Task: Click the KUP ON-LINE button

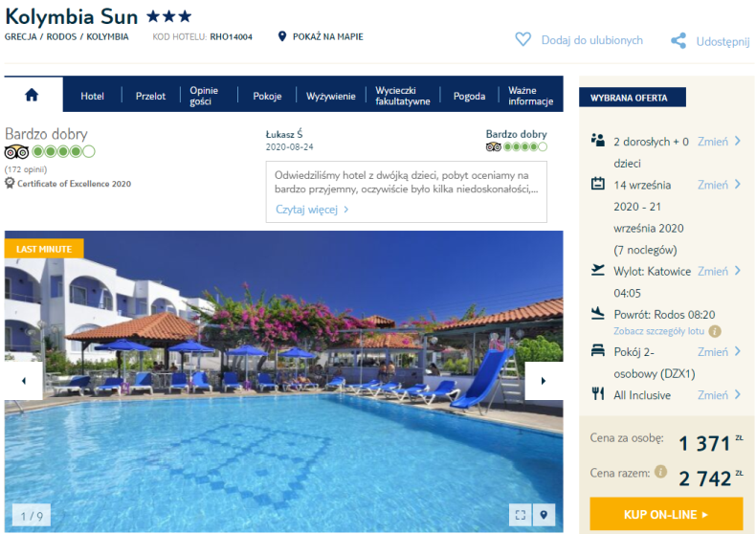Action: coord(666,514)
